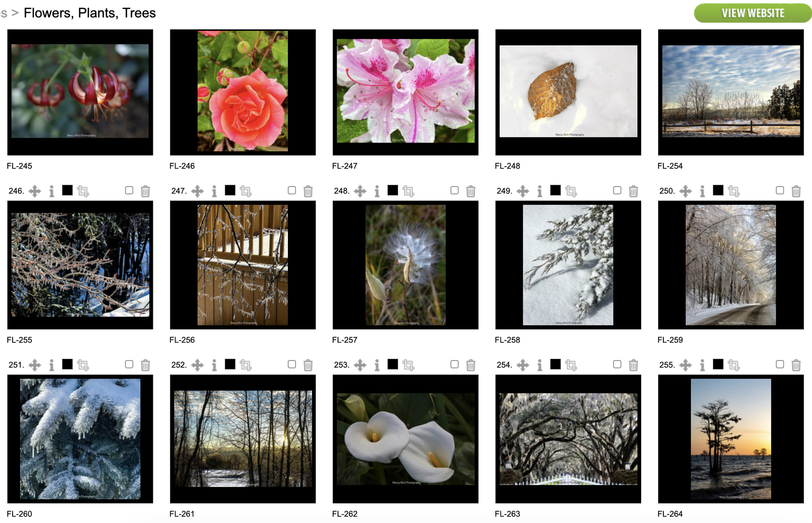Tick the checkbox for image 249
Viewport: 812px width, 523px height.
[x=617, y=190]
